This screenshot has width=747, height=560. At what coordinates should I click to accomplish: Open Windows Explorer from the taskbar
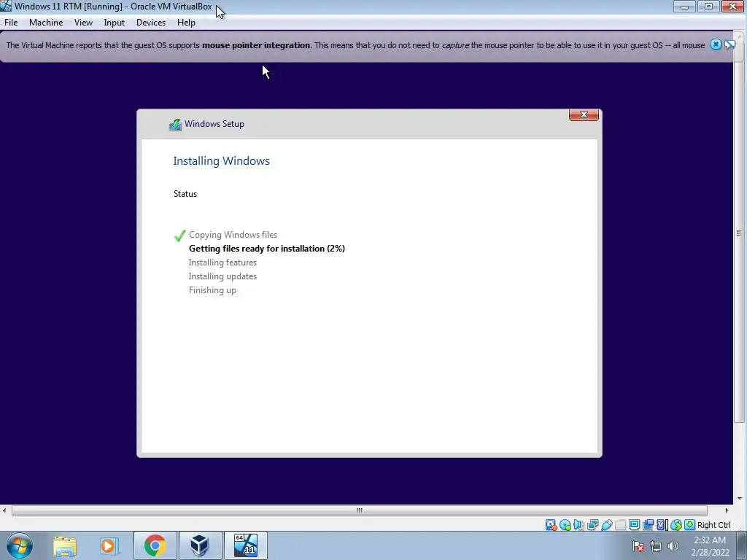point(65,545)
